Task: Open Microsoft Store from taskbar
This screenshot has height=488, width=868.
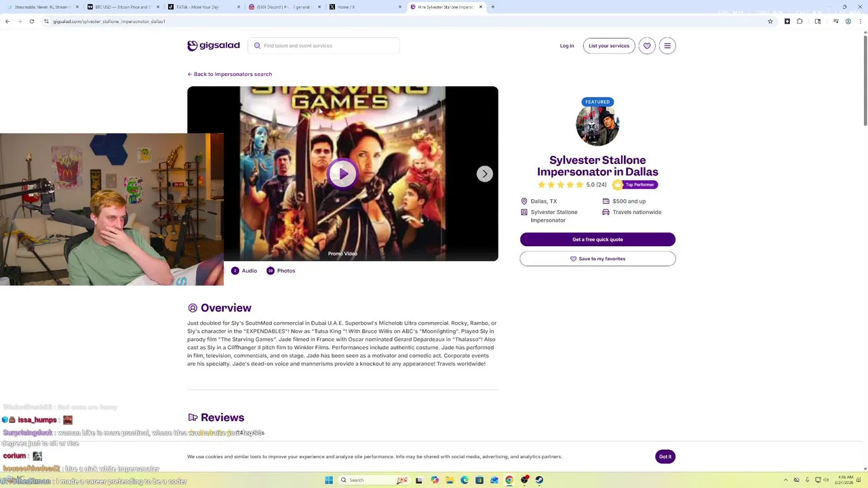Action: click(x=479, y=480)
